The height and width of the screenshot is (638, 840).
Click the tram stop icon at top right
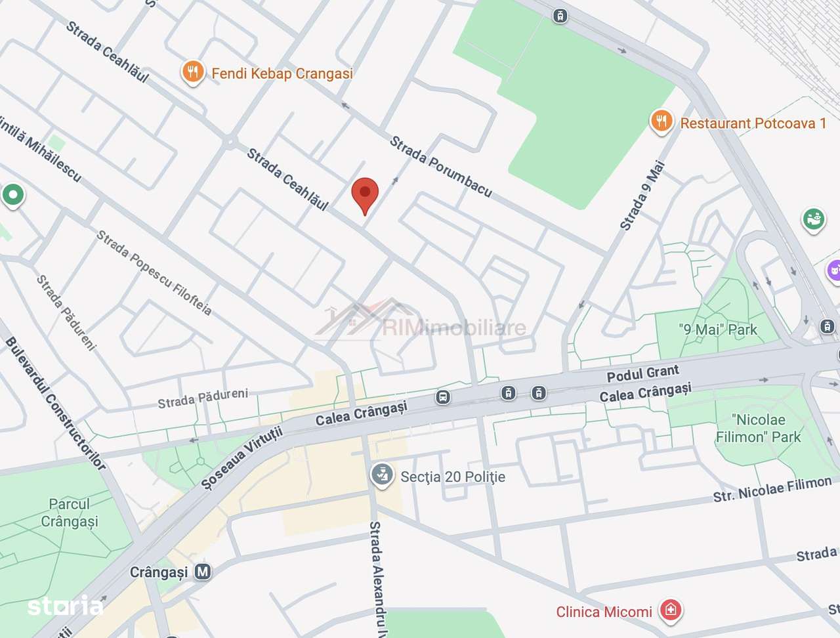[560, 15]
